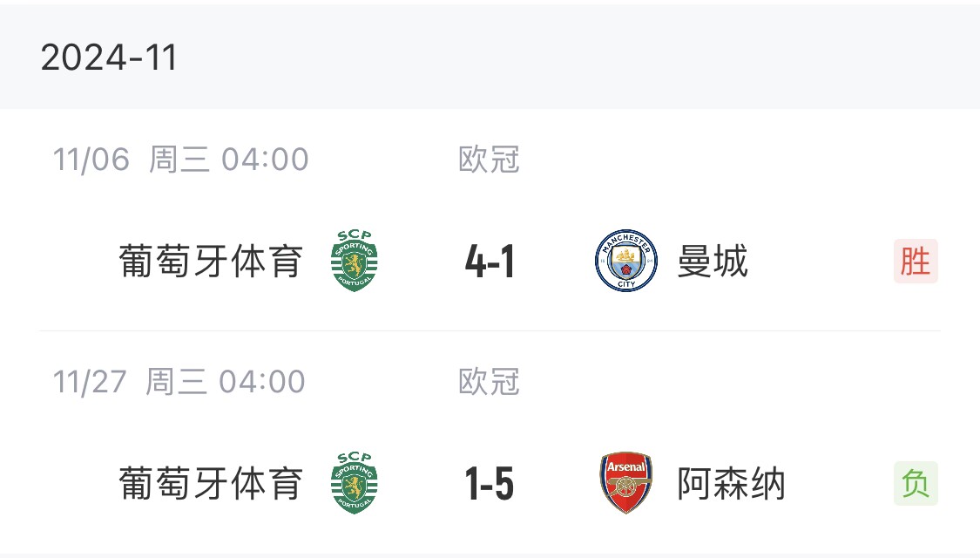Tap 周三 04:00 kickoff time on 11/06 row
Viewport: 980px width, 558px height.
tap(228, 160)
